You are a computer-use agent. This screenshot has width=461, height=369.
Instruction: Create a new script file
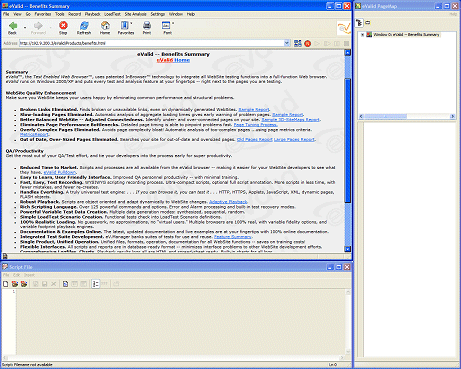(x=6, y=284)
